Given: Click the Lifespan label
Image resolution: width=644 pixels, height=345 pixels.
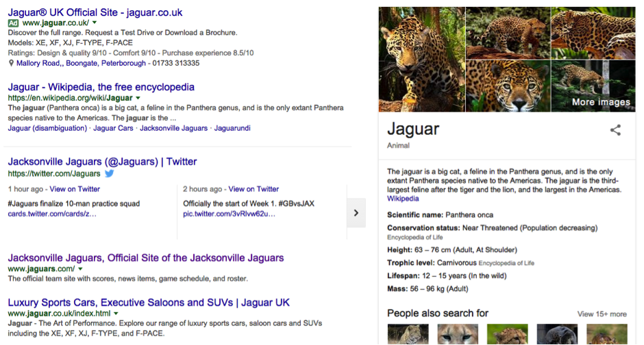Looking at the screenshot, I should point(404,276).
